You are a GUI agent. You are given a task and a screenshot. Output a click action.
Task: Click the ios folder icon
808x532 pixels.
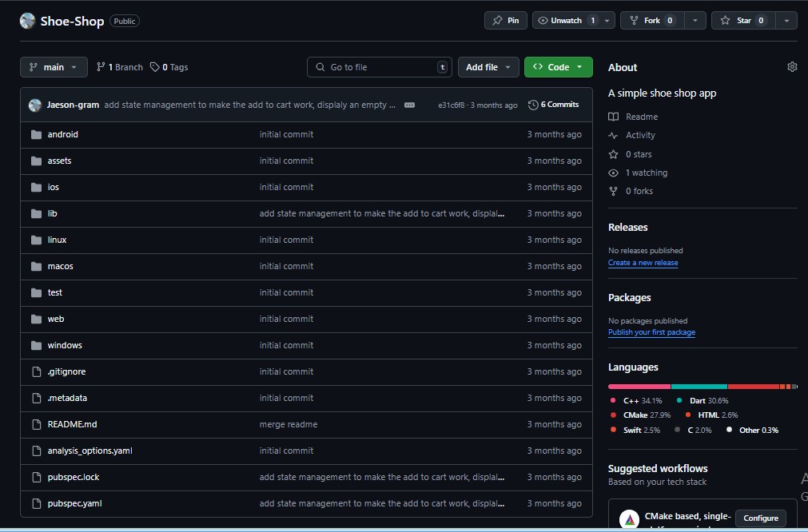pyautogui.click(x=36, y=187)
